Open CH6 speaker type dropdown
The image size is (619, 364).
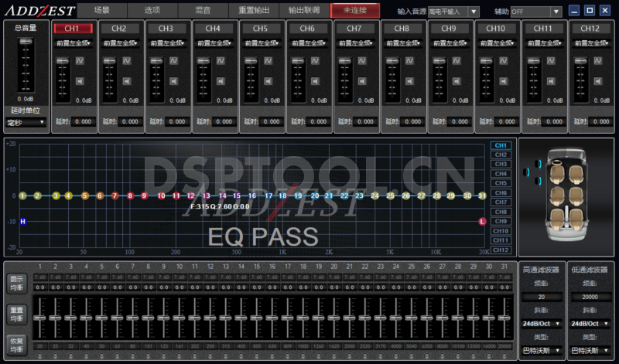coord(309,43)
